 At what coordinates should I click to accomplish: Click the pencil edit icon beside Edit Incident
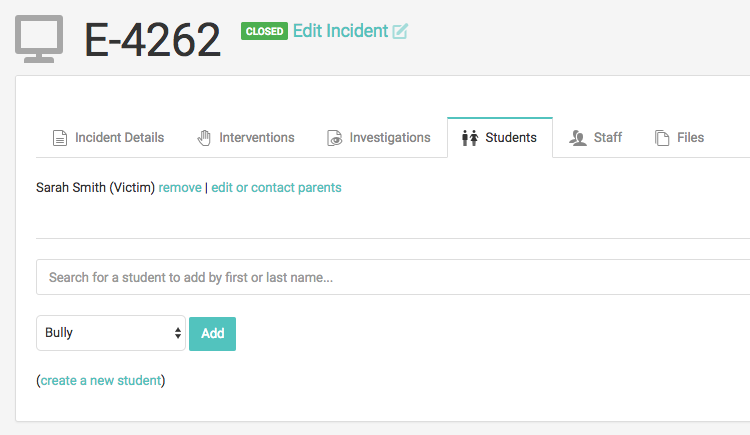click(400, 32)
